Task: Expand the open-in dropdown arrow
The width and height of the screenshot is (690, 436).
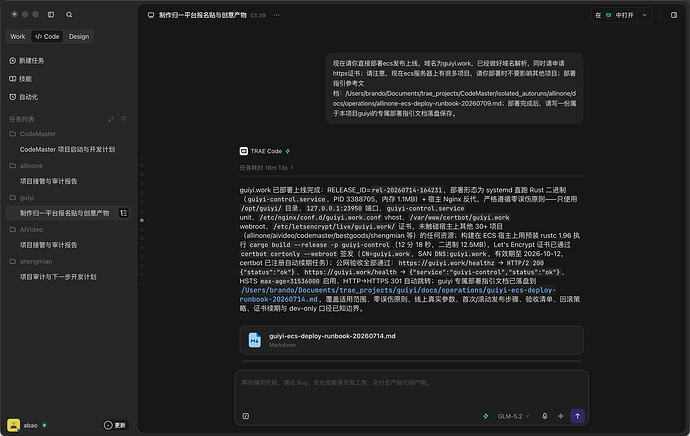Action: (644, 15)
